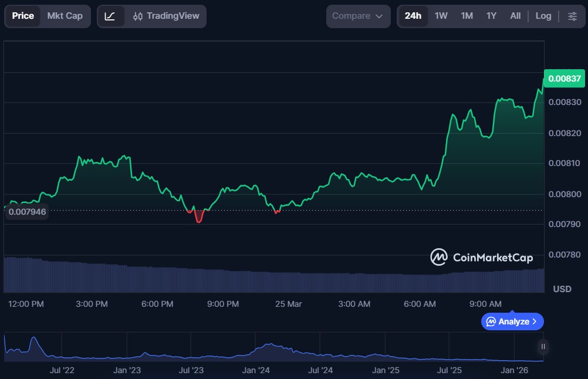Click the volume bars near 6:00 AM
The height and width of the screenshot is (379, 588).
(x=421, y=283)
